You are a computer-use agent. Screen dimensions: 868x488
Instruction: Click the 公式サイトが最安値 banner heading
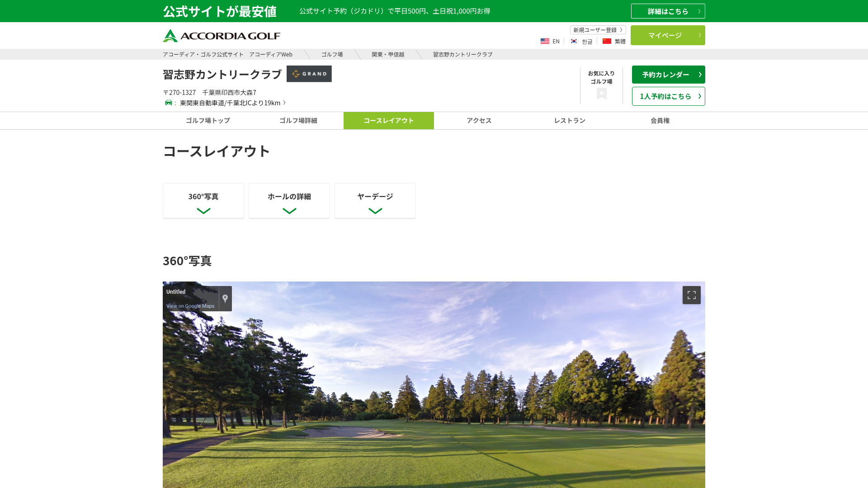pos(220,11)
